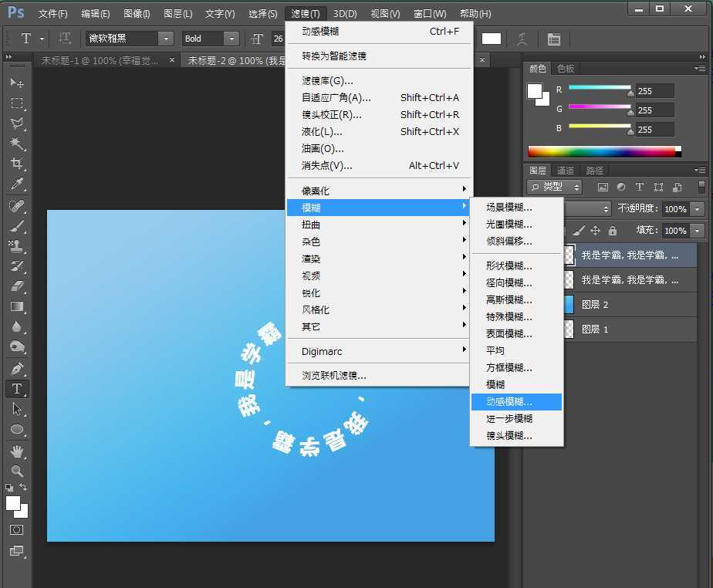Viewport: 713px width, 588px height.
Task: Select the Path Selection tool
Action: (x=17, y=409)
